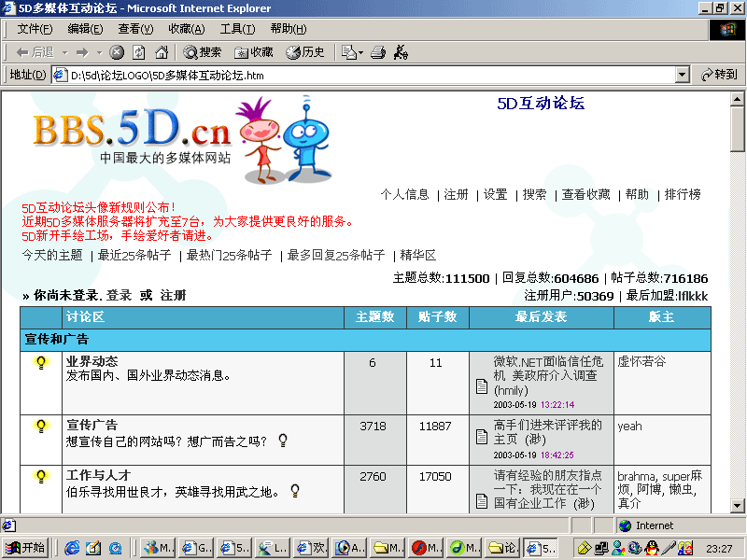
Task: Click the newest member lflkkk
Action: pyautogui.click(x=693, y=296)
